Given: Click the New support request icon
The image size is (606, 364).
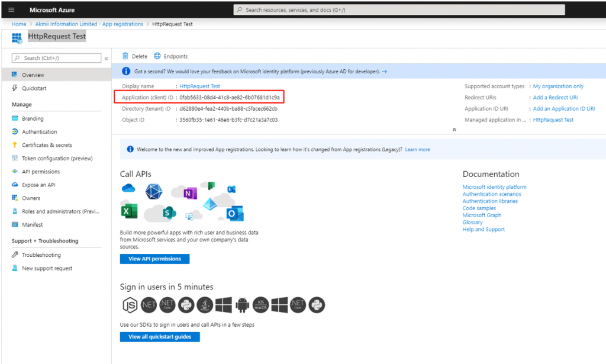Looking at the screenshot, I should (x=15, y=268).
